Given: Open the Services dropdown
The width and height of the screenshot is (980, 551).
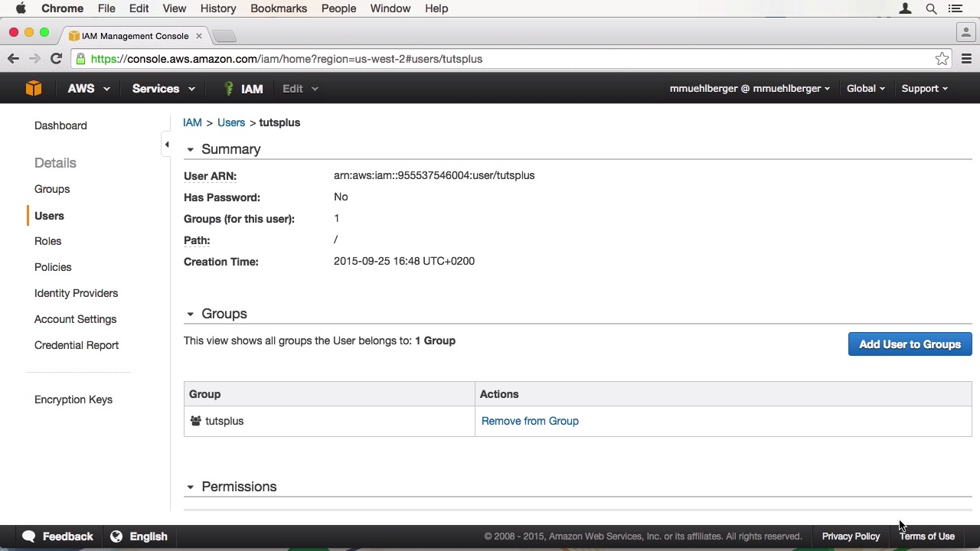Looking at the screenshot, I should coord(163,88).
